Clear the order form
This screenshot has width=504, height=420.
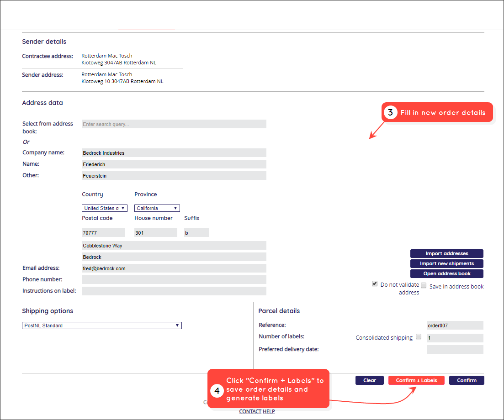point(370,380)
